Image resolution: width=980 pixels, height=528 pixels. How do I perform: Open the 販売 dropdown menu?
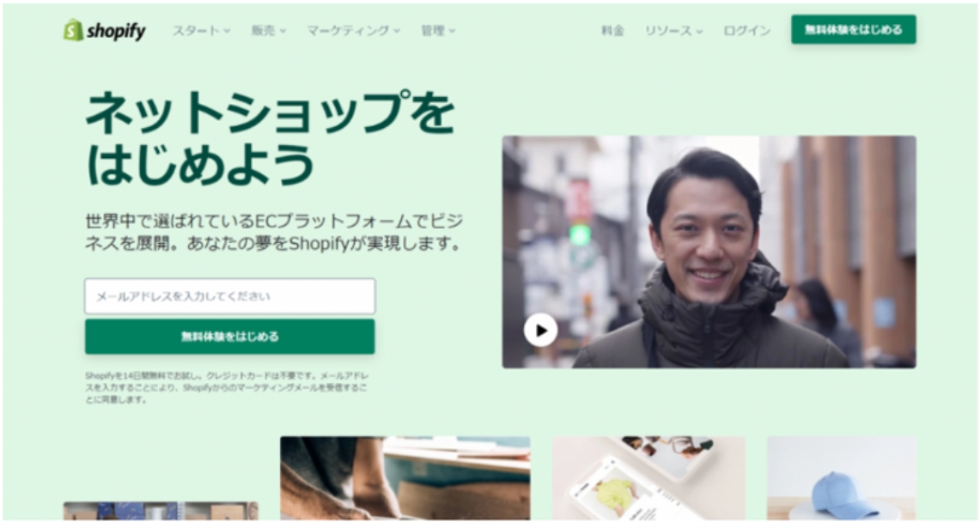(269, 30)
